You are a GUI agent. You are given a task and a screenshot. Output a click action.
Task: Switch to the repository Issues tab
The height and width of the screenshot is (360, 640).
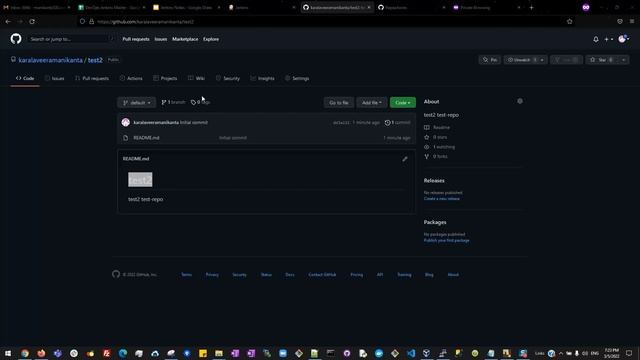tap(54, 78)
